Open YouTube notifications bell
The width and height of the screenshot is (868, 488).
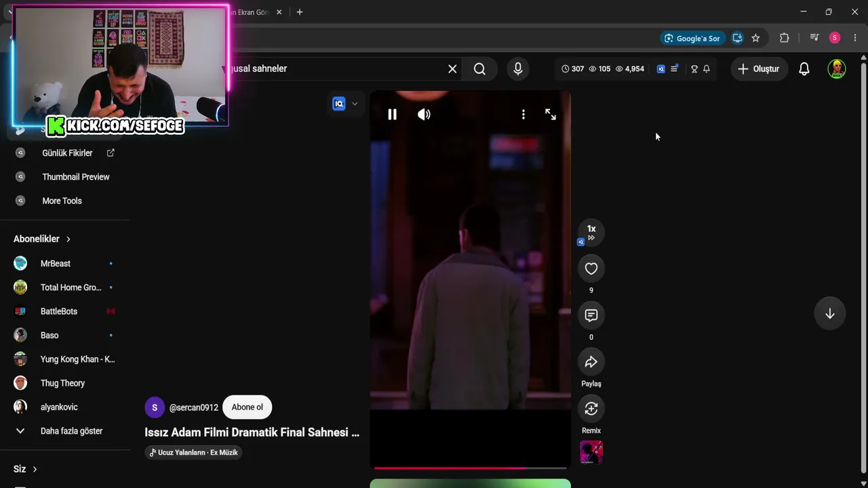click(804, 68)
